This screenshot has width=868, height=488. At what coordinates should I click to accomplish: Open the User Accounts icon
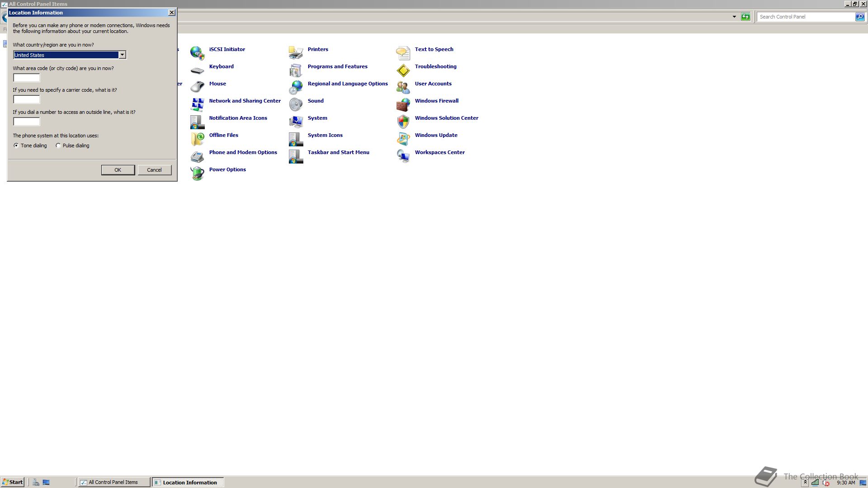click(403, 87)
